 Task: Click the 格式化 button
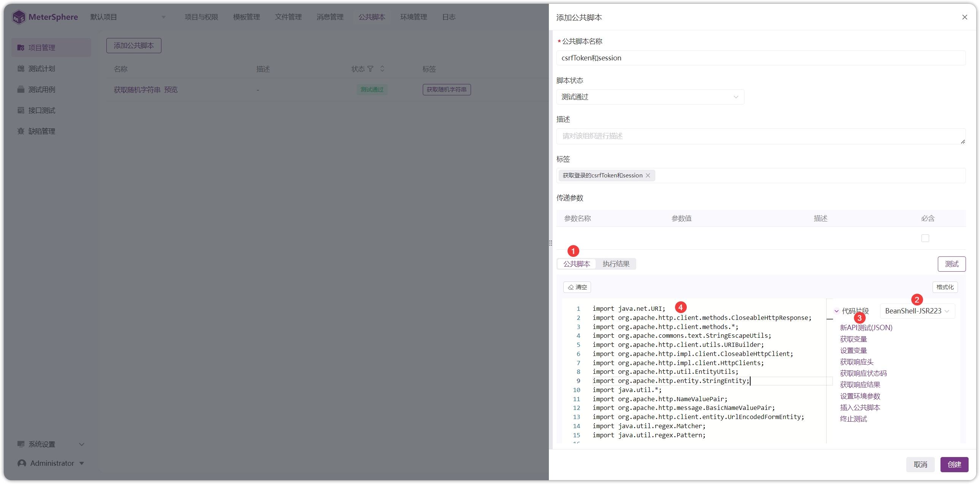point(945,287)
